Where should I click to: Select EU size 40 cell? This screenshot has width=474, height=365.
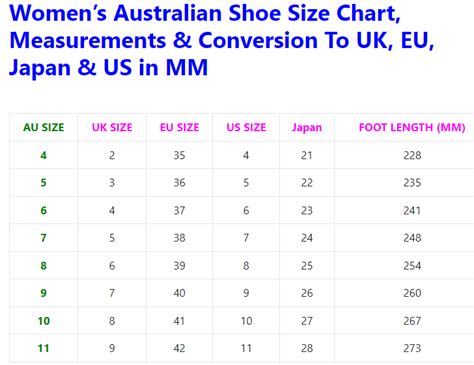(x=179, y=293)
